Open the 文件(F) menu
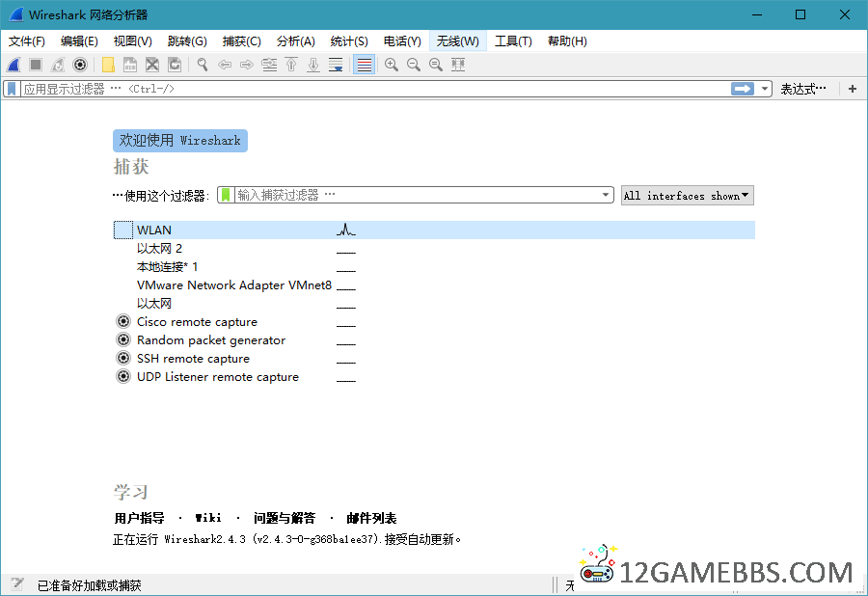The width and height of the screenshot is (868, 596). point(27,41)
